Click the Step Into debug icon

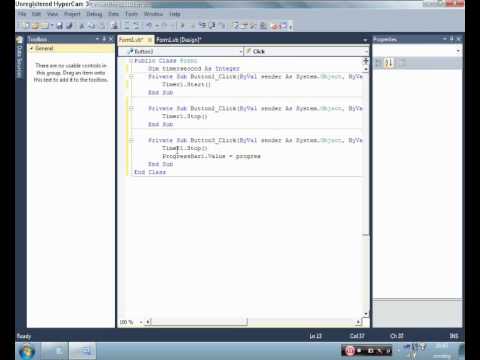(x=203, y=25)
